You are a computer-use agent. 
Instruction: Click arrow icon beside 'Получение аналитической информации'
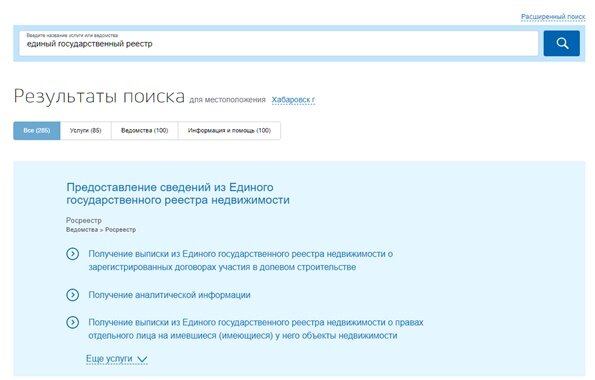(72, 295)
